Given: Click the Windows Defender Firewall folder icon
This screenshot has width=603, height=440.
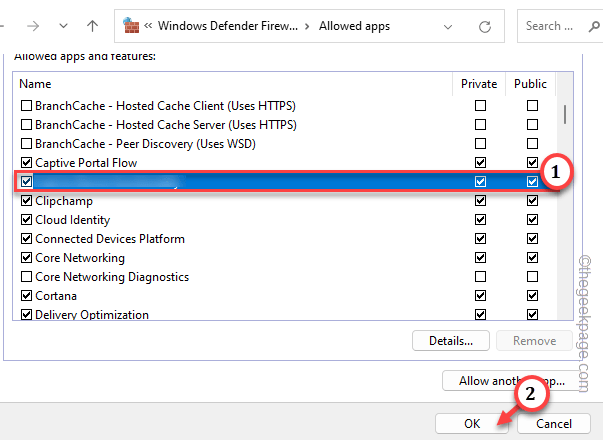Looking at the screenshot, I should click(x=131, y=25).
